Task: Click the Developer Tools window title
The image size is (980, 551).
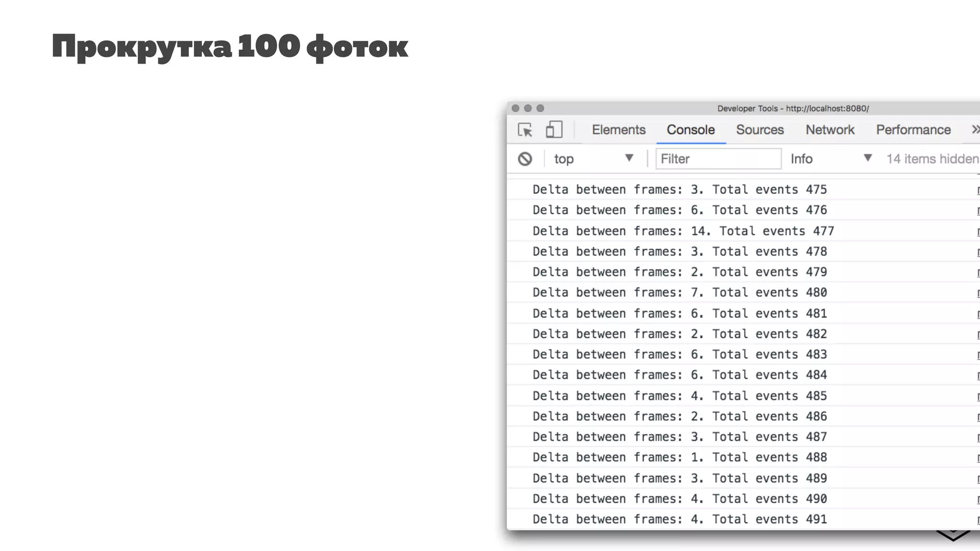Action: 793,109
